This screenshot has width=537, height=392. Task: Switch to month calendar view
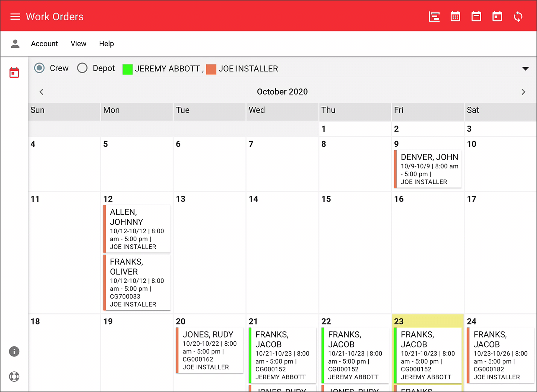(x=455, y=16)
